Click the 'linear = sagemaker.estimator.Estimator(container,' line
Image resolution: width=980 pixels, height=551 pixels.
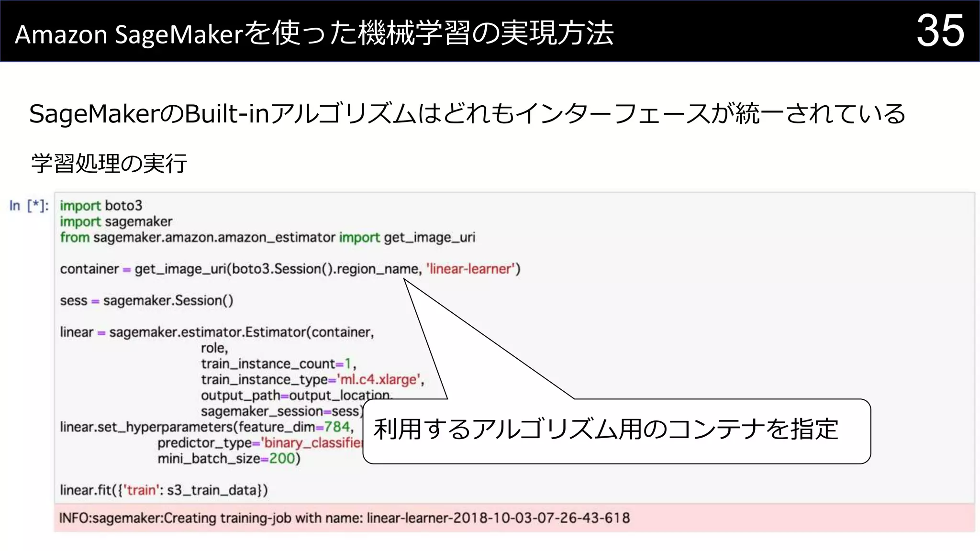pyautogui.click(x=217, y=332)
